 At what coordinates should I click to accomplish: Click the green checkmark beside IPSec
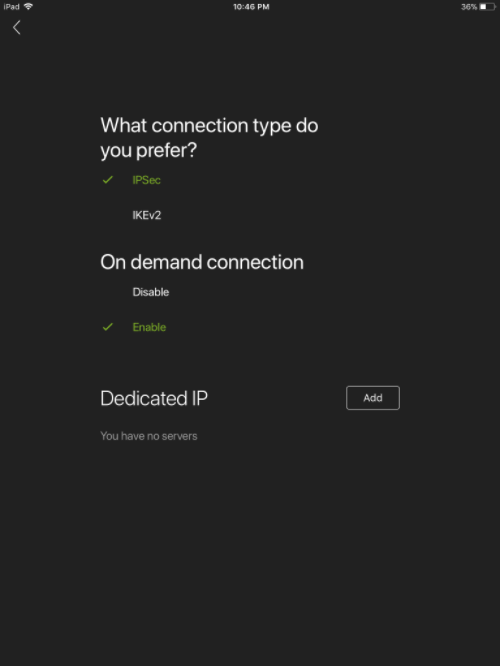[107, 180]
